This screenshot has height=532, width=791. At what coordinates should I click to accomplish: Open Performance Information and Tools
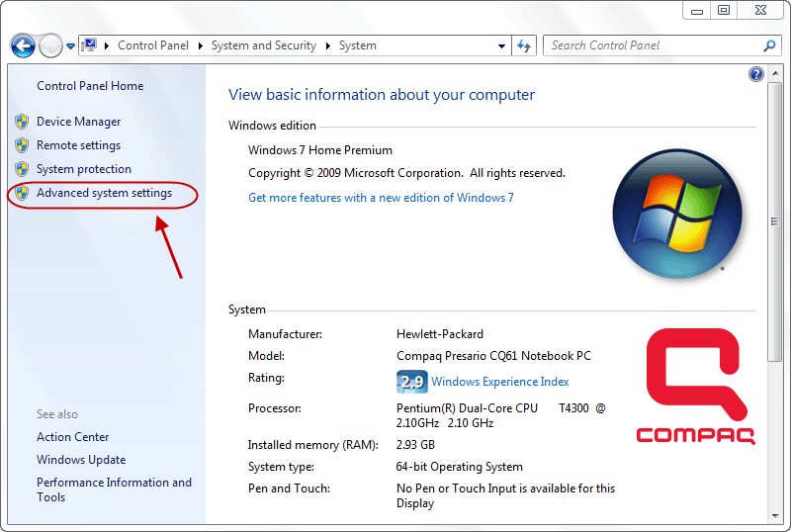[114, 489]
